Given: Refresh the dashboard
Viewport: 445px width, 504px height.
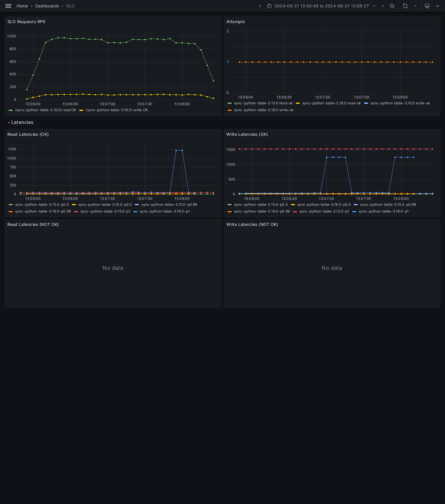Looking at the screenshot, I should point(405,6).
